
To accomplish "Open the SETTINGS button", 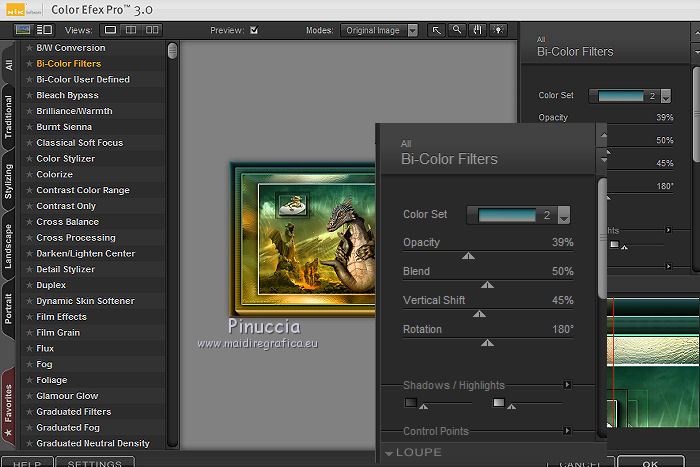I will tap(95, 463).
